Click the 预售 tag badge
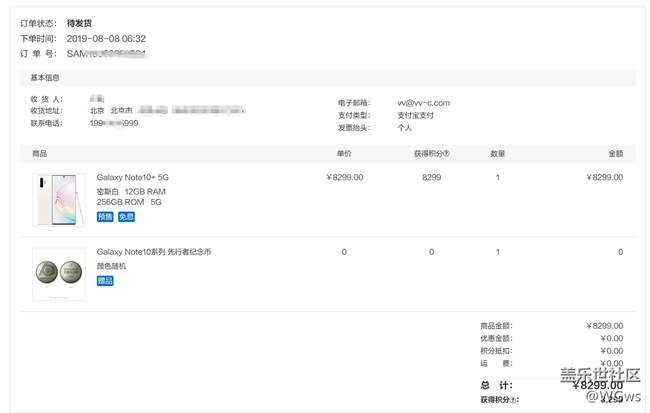 [105, 217]
